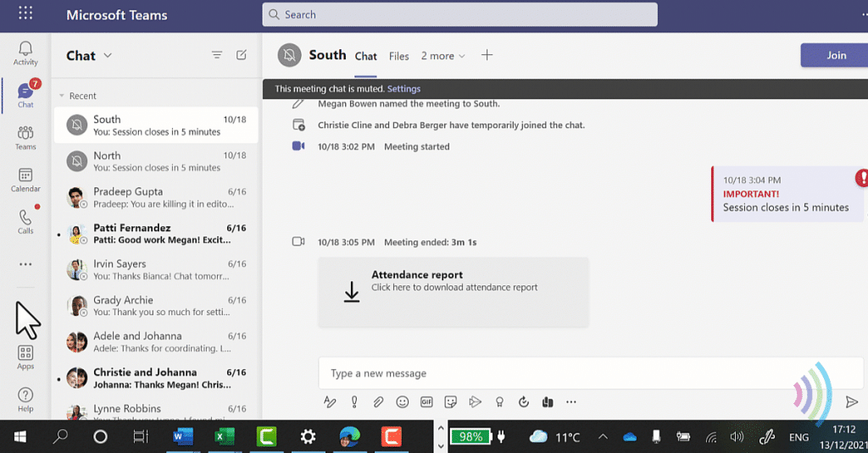Switch to the Files tab
This screenshot has width=868, height=453.
coord(398,56)
